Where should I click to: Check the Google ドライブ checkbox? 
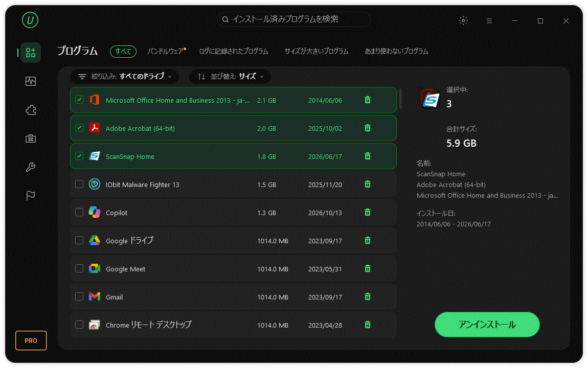pos(79,240)
